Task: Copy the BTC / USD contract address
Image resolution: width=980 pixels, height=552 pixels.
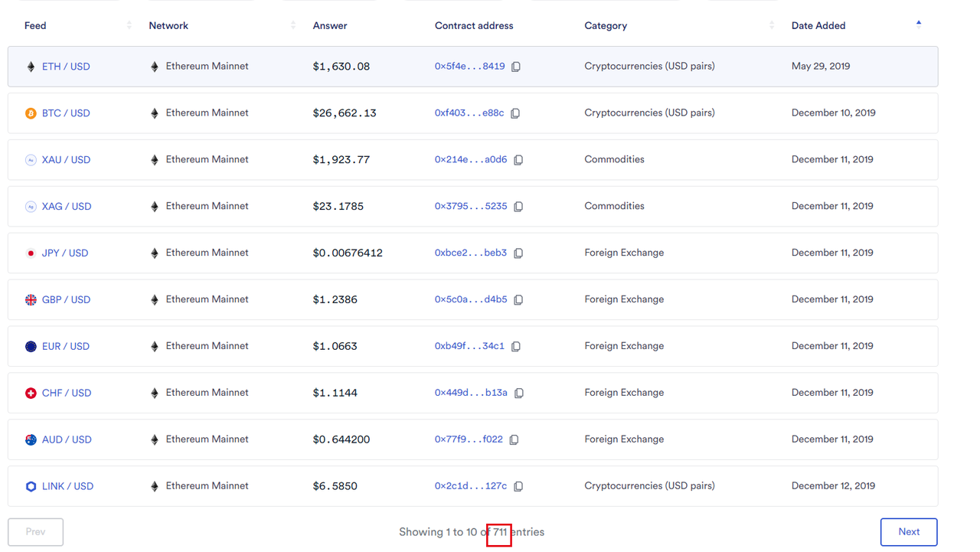Action: pos(515,113)
